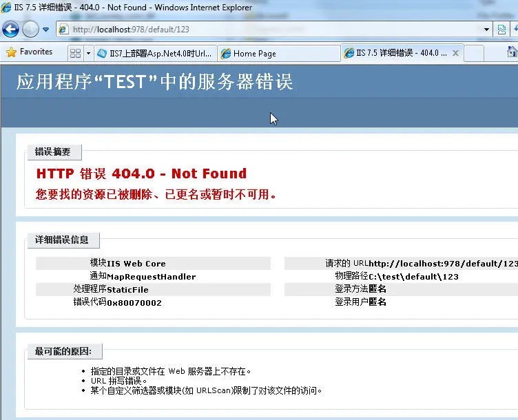Screen dimensions: 518x420
Task: Open a new blank tab
Action: (474, 53)
